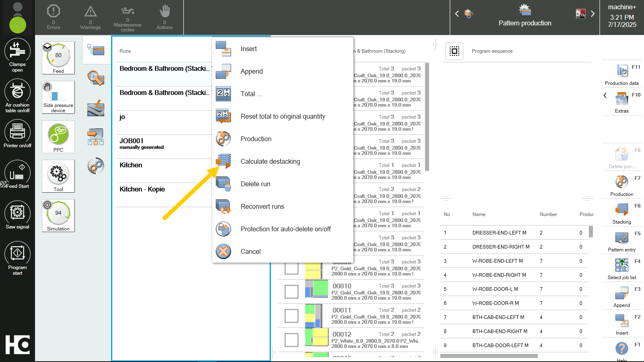The image size is (644, 362).
Task: Tick checkbox for pattern 00012
Action: [291, 340]
